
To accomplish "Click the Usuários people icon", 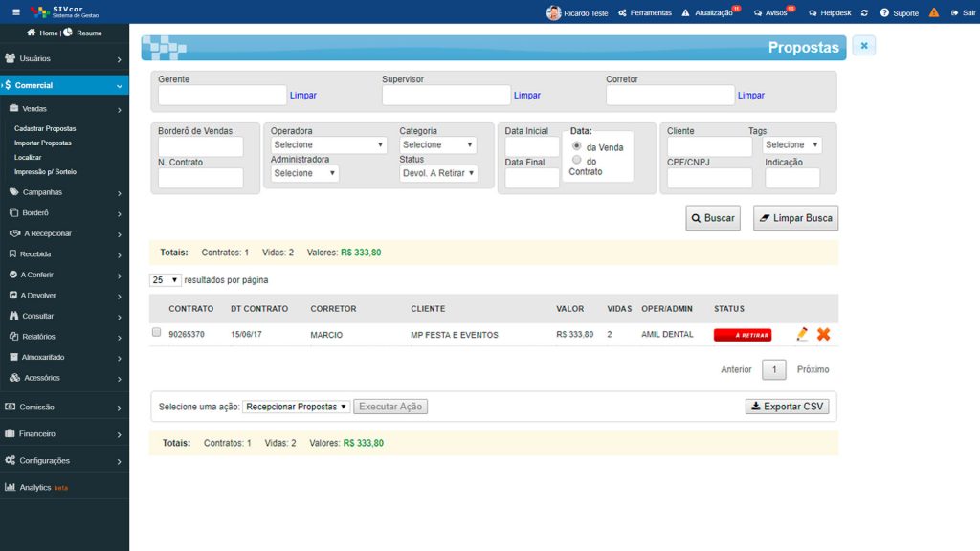I will pos(10,58).
